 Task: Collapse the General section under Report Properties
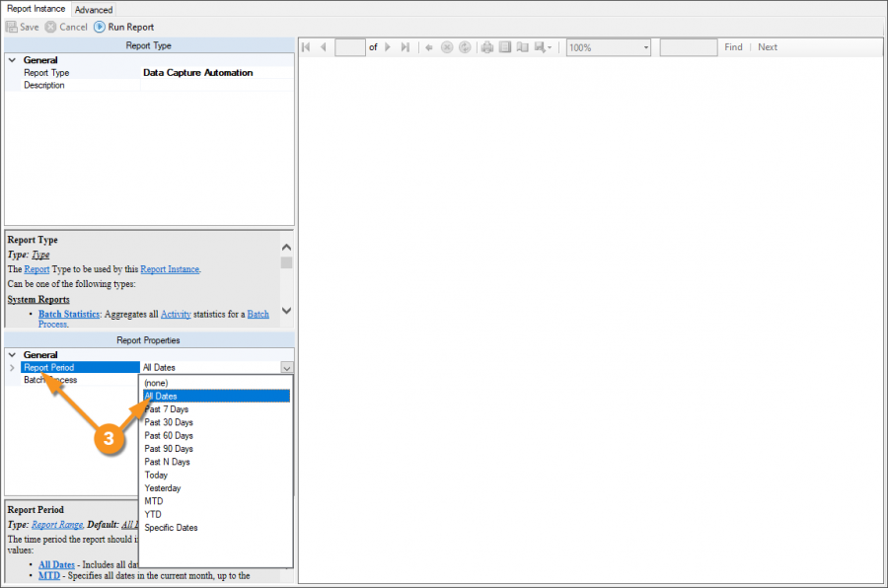point(12,355)
